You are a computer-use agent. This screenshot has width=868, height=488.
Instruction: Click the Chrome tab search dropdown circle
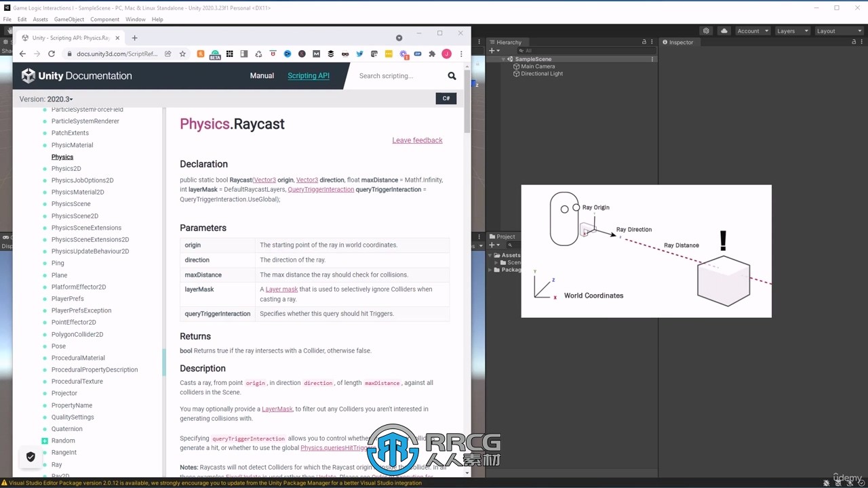click(399, 38)
